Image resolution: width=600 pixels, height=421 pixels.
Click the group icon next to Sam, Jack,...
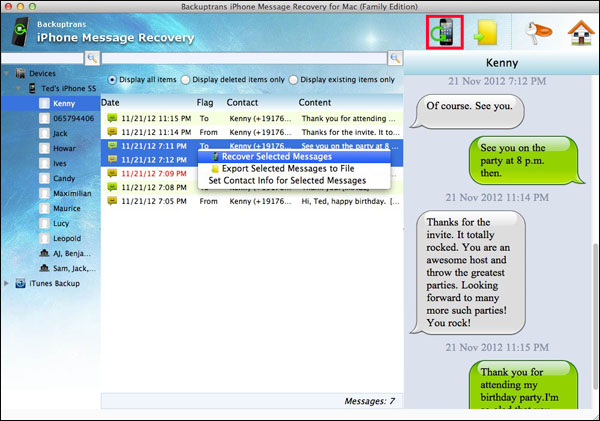44,268
